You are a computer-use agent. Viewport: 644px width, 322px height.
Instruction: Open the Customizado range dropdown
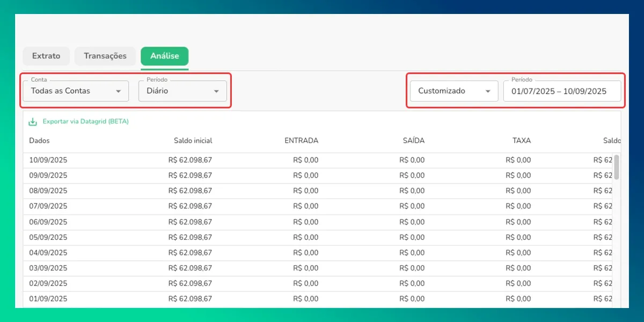[454, 91]
